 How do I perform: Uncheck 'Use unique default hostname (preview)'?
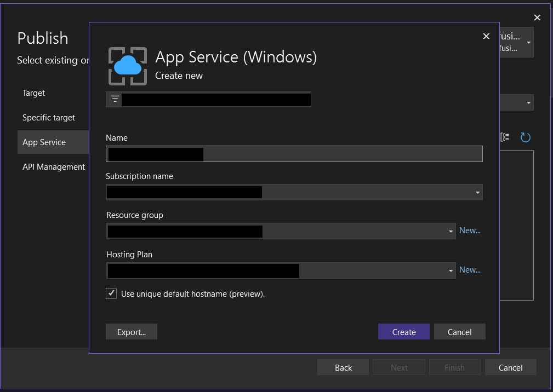111,293
